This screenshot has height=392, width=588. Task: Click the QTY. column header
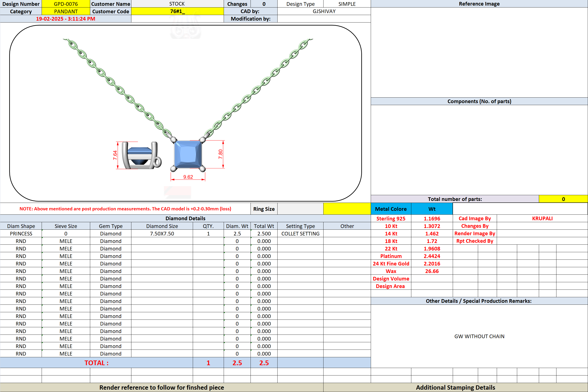pyautogui.click(x=208, y=226)
